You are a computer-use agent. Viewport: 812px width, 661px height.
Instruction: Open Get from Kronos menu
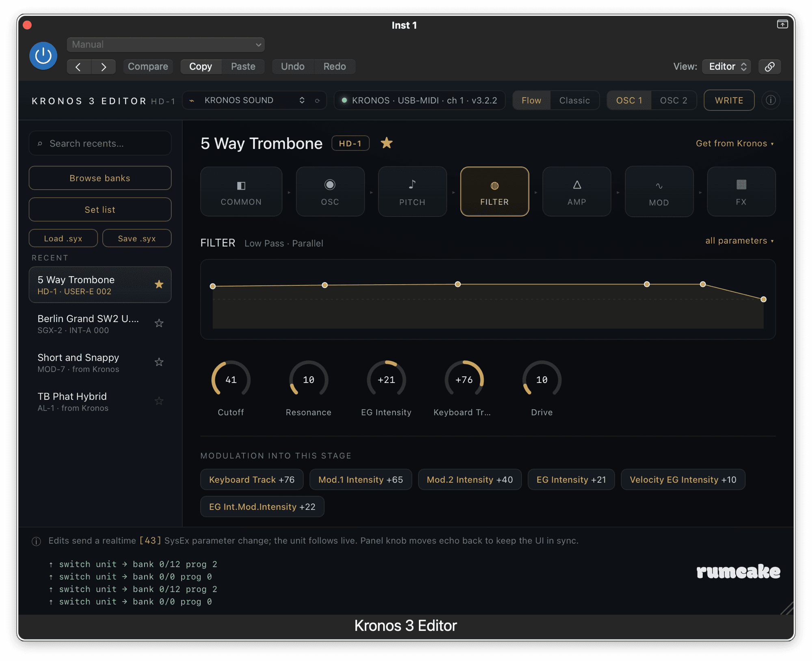pyautogui.click(x=734, y=143)
